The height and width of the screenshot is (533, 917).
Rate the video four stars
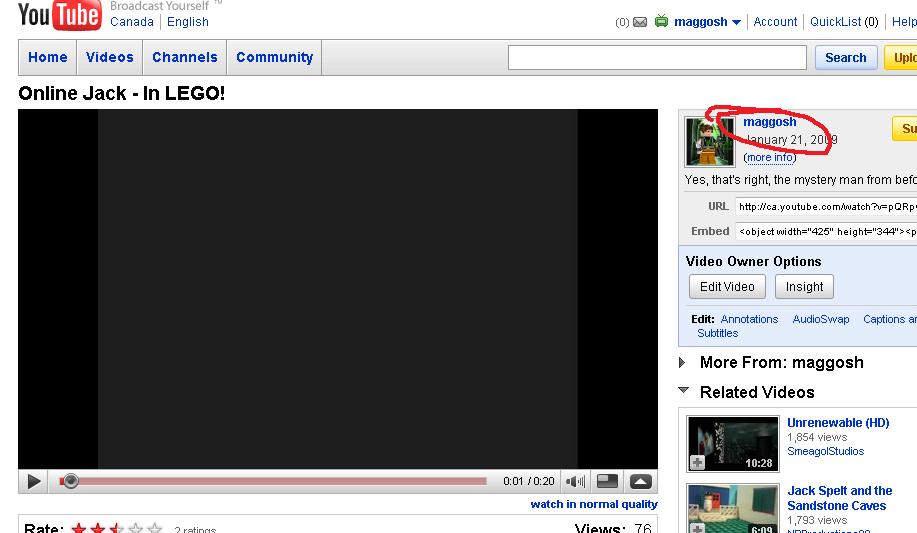pos(136,528)
